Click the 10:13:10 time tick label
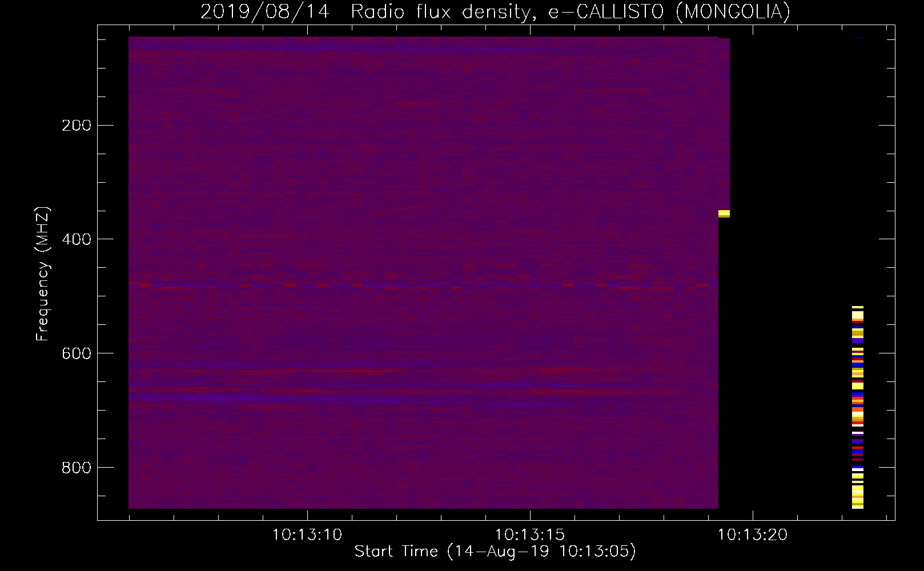Image resolution: width=924 pixels, height=571 pixels. click(x=307, y=534)
